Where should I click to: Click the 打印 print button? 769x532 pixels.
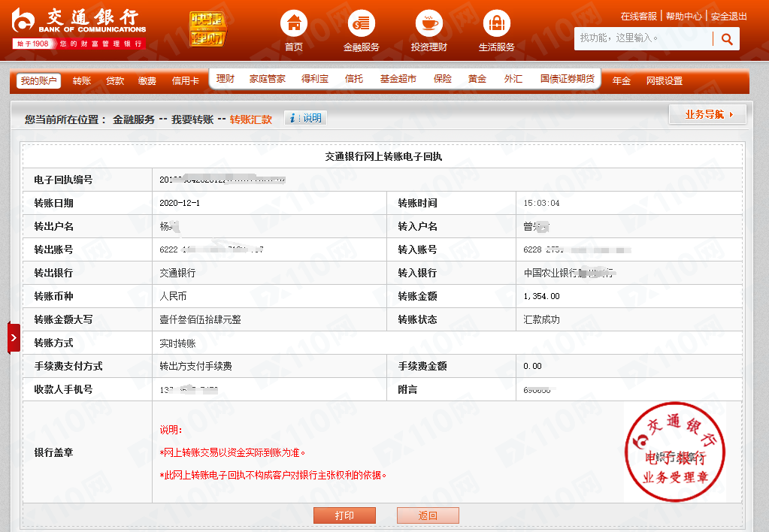[345, 515]
